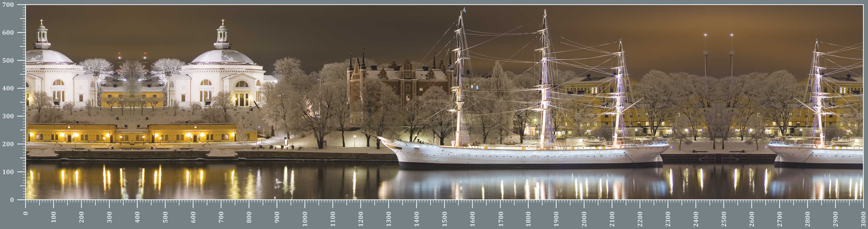Screen dimensions: 868x229
Task: Click the 700 label on the vertical ruler
Action: [8, 5]
